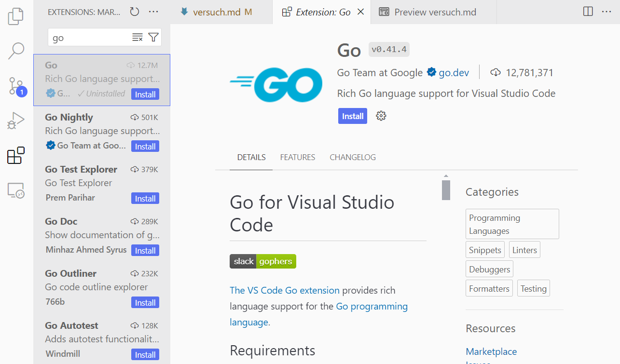The width and height of the screenshot is (620, 364).
Task: Click Snippets category tag
Action: tap(485, 250)
